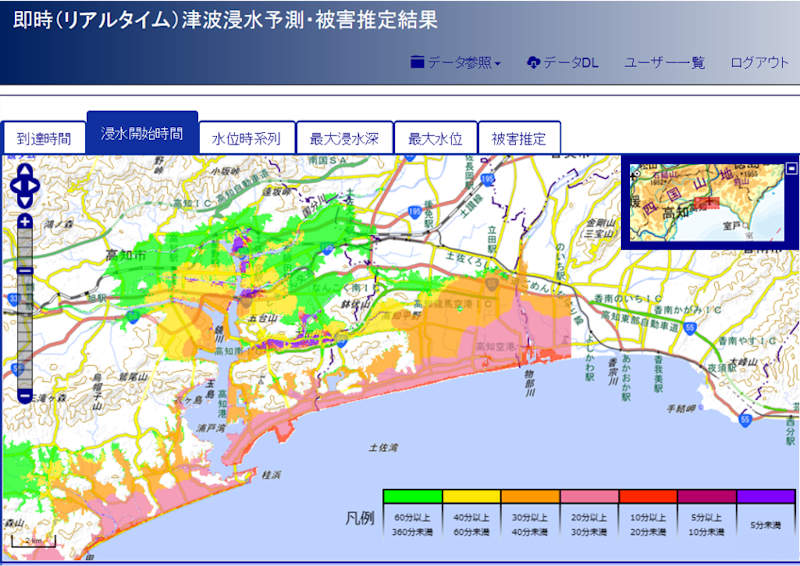This screenshot has width=800, height=566.
Task: Pan the map left with the arrow control
Action: point(15,186)
